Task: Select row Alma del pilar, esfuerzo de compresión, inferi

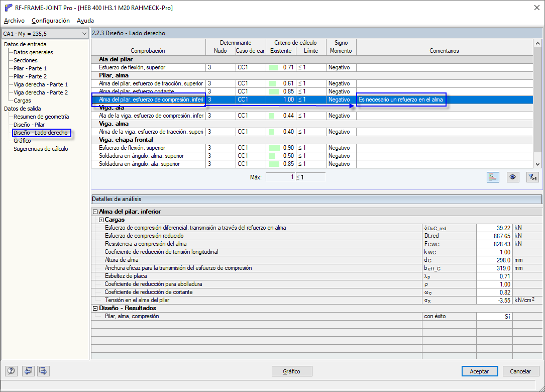Action: (312, 100)
